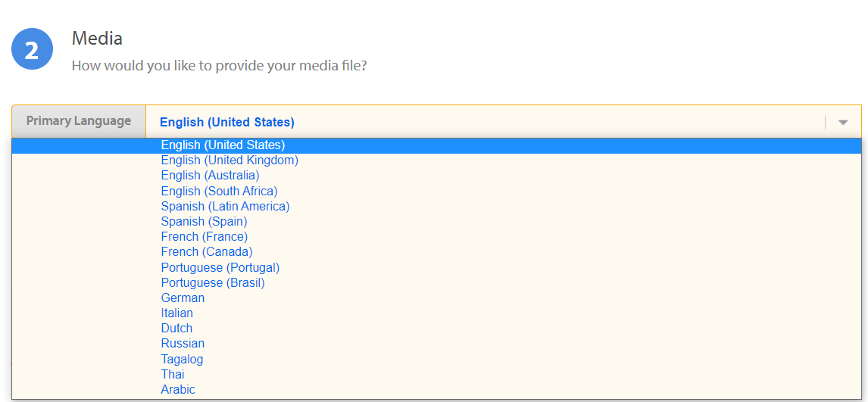Click the blue step 2 circle icon
The width and height of the screenshot is (868, 402).
[32, 49]
